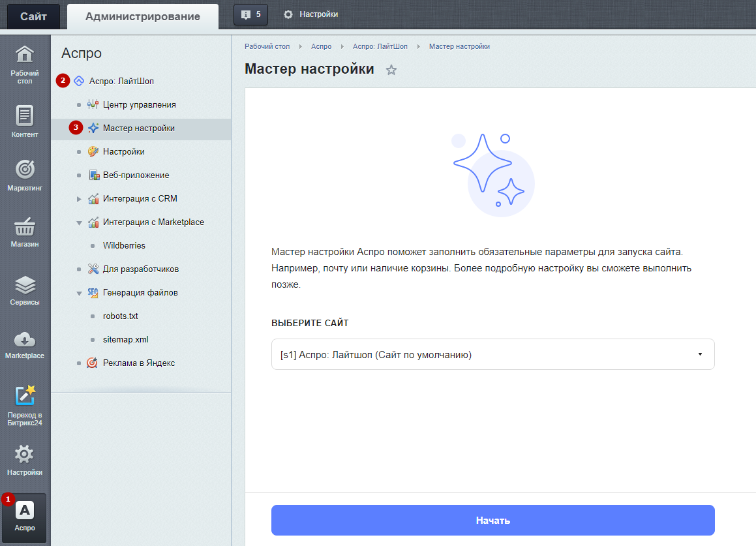Open Настройки in the top bar
756x546 pixels.
[318, 14]
